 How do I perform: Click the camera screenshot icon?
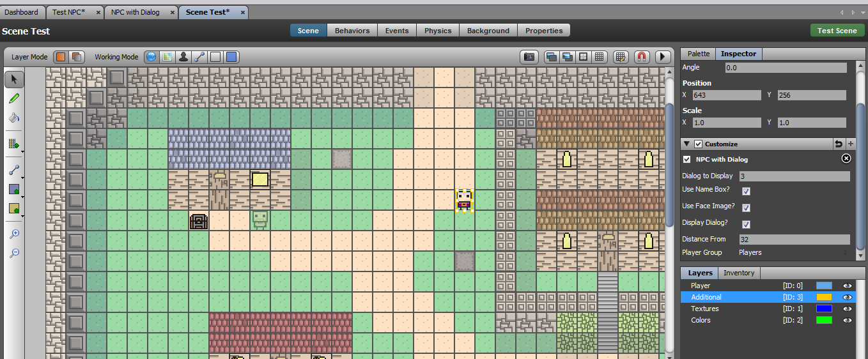pos(529,57)
